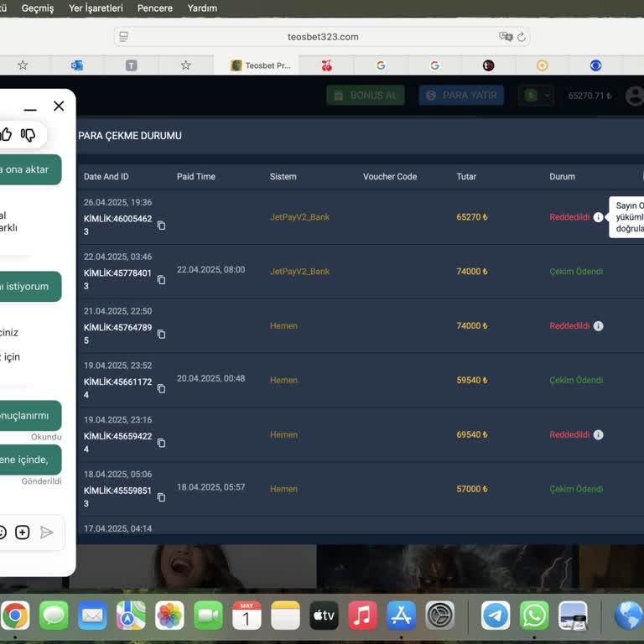Open the App Store from the Dock
This screenshot has height=644, width=644.
tap(402, 615)
